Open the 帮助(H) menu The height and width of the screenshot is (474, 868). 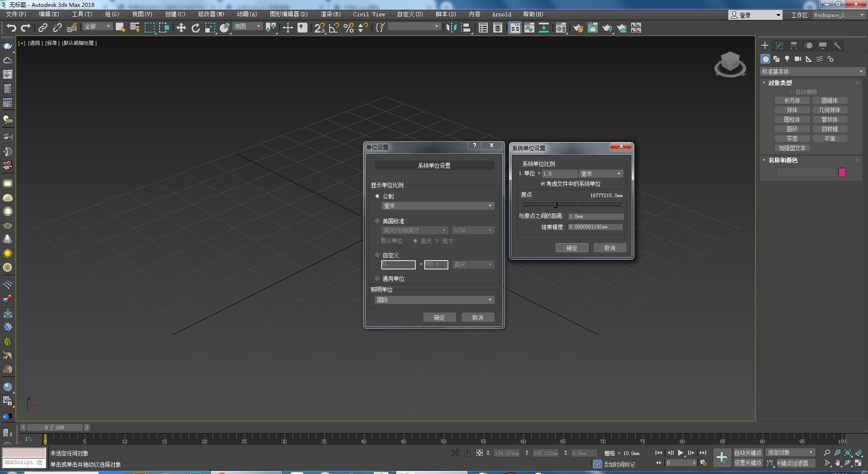click(x=533, y=14)
